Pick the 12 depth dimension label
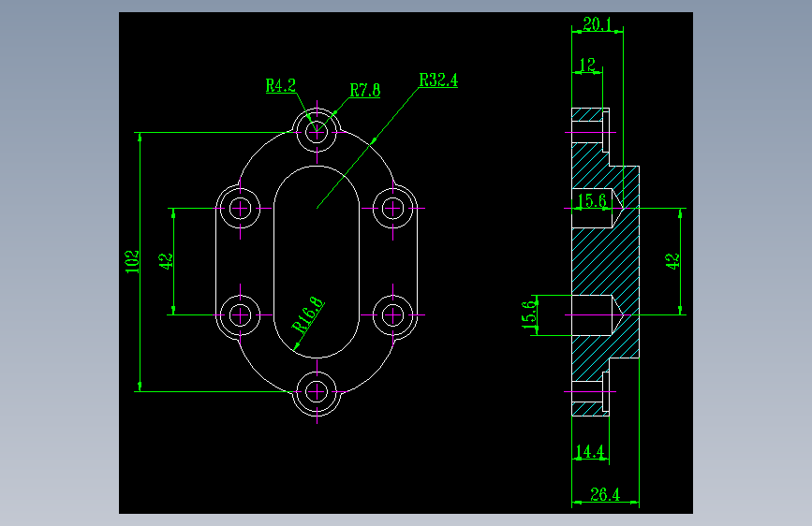Screen dimensions: 812x526 (587, 66)
